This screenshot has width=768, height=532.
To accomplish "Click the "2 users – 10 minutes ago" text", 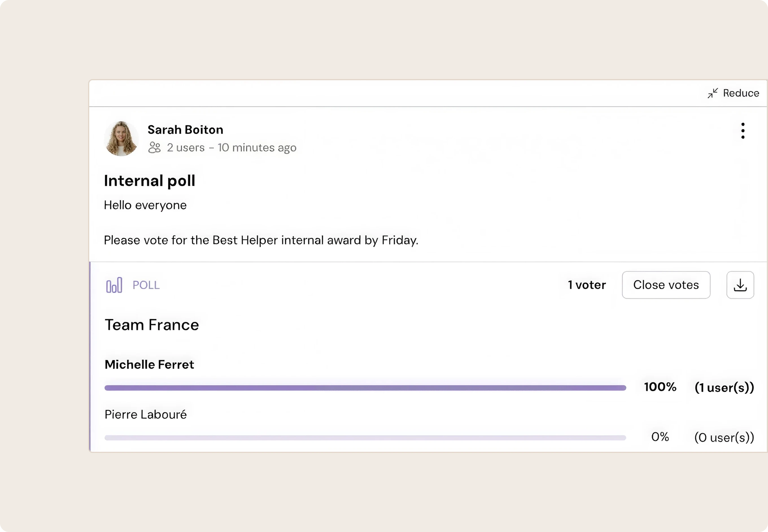I will (x=232, y=148).
